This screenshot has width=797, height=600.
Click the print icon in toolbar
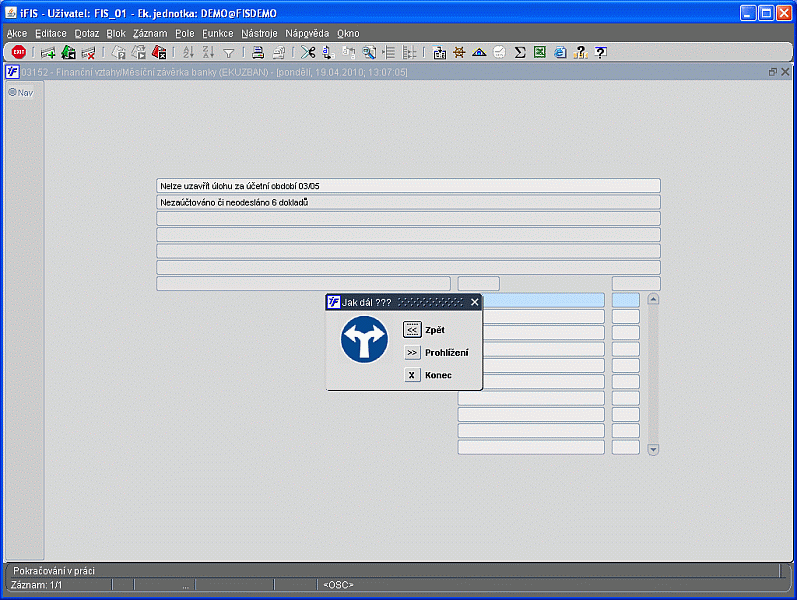(258, 52)
